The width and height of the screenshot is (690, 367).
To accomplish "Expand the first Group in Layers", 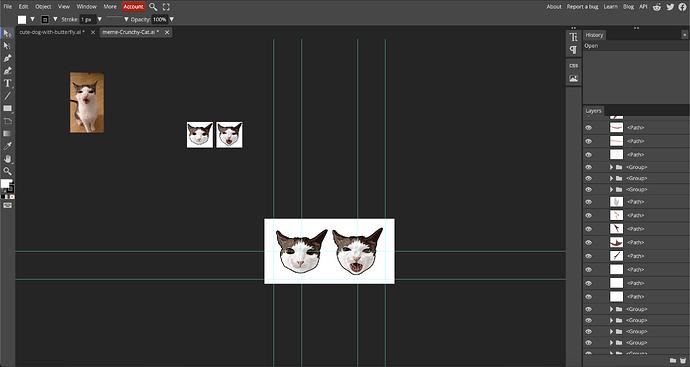I will click(x=611, y=167).
